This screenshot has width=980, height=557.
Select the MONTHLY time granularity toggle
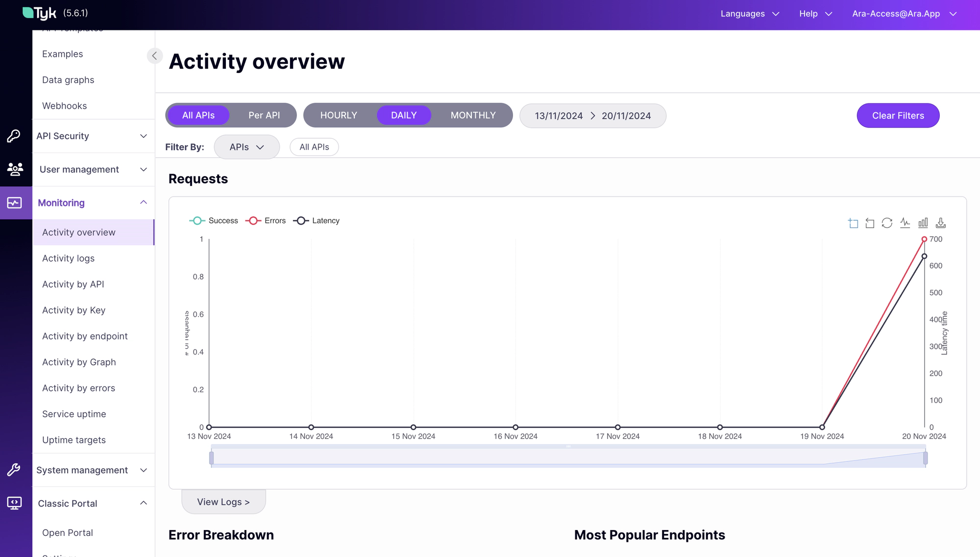[x=473, y=115]
